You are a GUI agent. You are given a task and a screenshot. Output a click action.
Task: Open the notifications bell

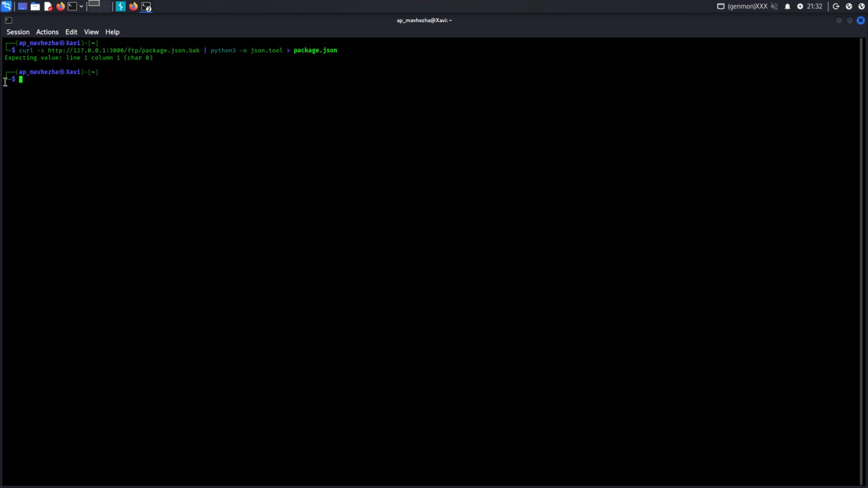point(787,7)
